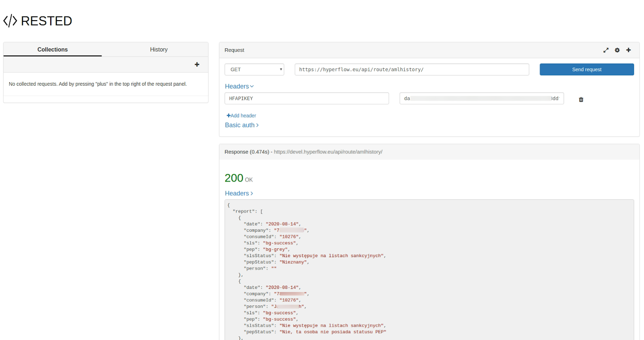
Task: Switch to the Collections tab
Action: tap(53, 49)
